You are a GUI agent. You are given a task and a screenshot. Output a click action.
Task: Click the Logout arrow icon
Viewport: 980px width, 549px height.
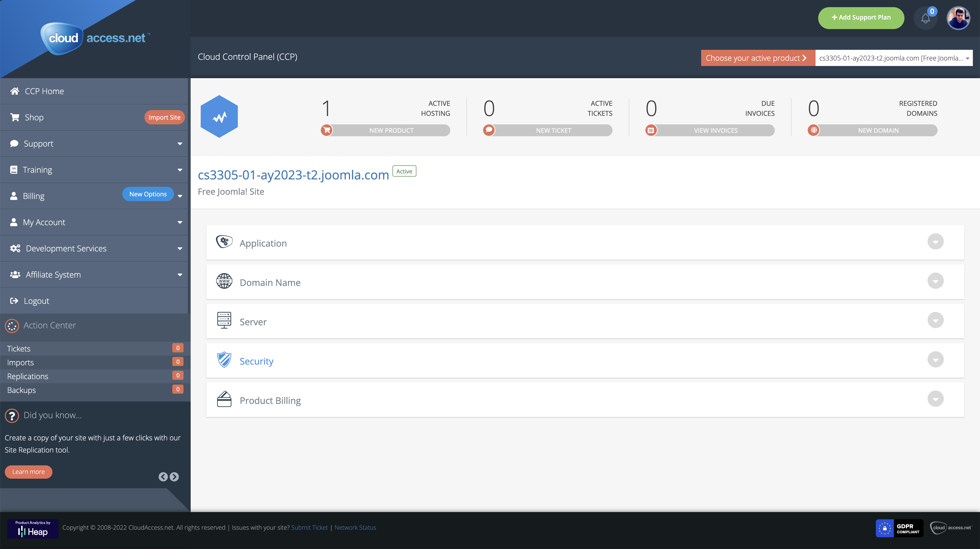14,301
